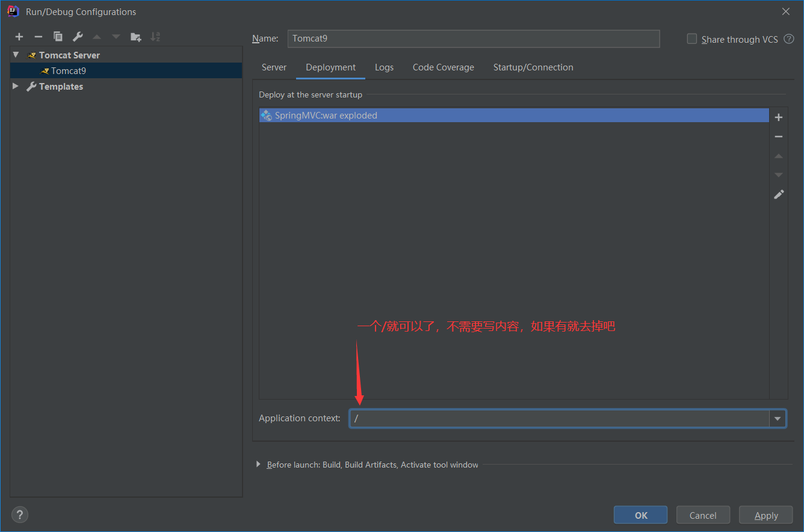Open the Application context dropdown arrow
The height and width of the screenshot is (532, 804).
778,418
